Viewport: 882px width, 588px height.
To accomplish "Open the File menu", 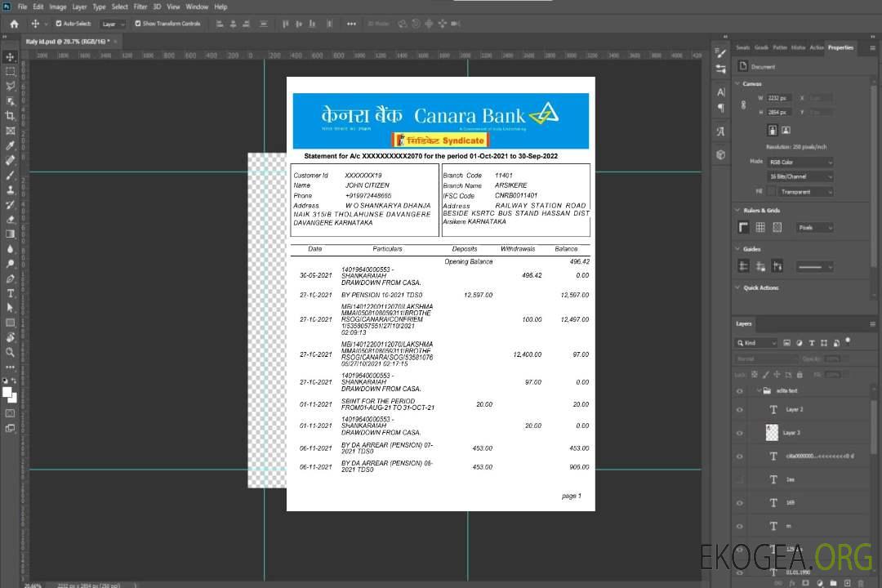I will click(x=23, y=7).
